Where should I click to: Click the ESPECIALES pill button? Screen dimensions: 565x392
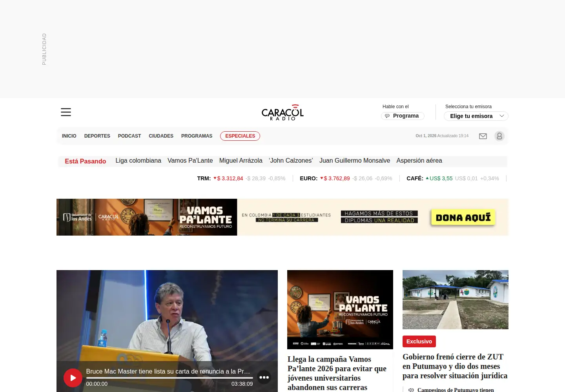pyautogui.click(x=240, y=136)
